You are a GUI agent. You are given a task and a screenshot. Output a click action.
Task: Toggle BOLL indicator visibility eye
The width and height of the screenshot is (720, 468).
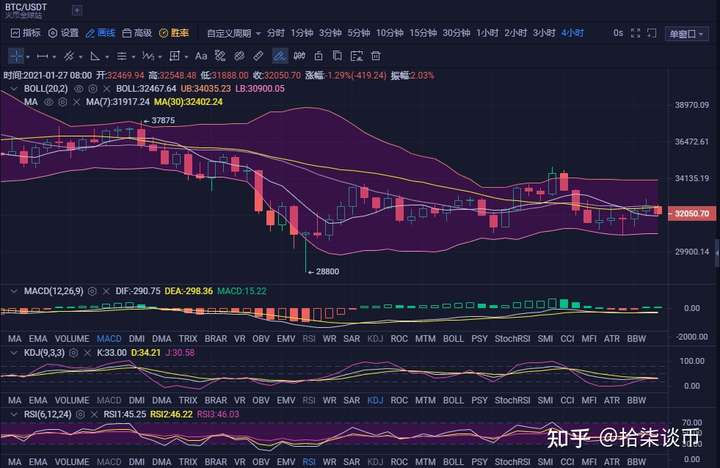79,89
